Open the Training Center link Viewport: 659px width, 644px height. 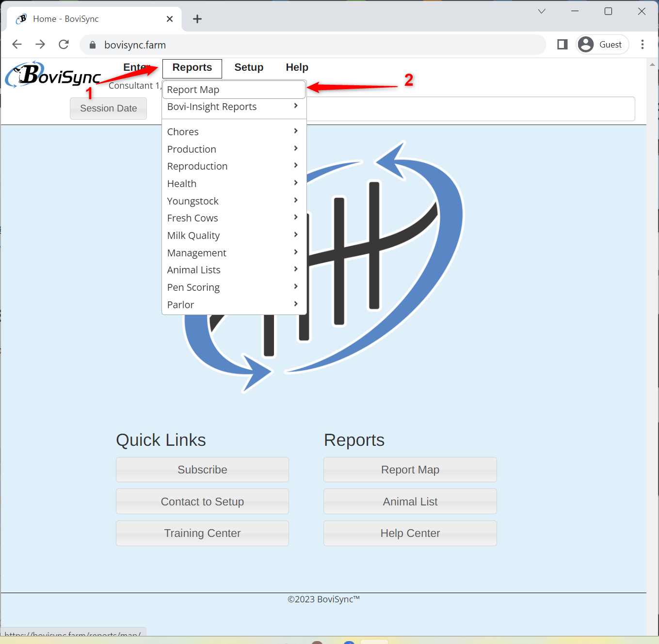[x=202, y=533]
